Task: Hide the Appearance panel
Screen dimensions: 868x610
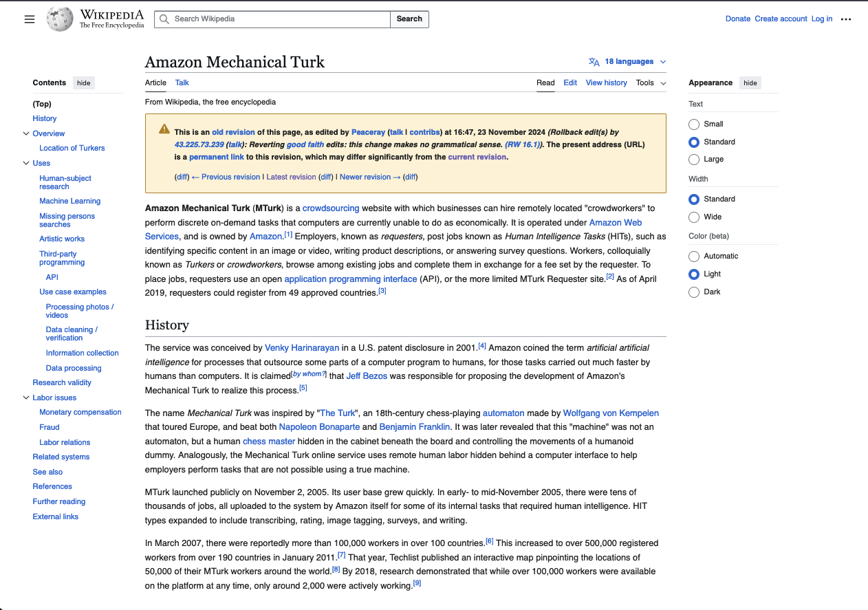Action: point(750,83)
